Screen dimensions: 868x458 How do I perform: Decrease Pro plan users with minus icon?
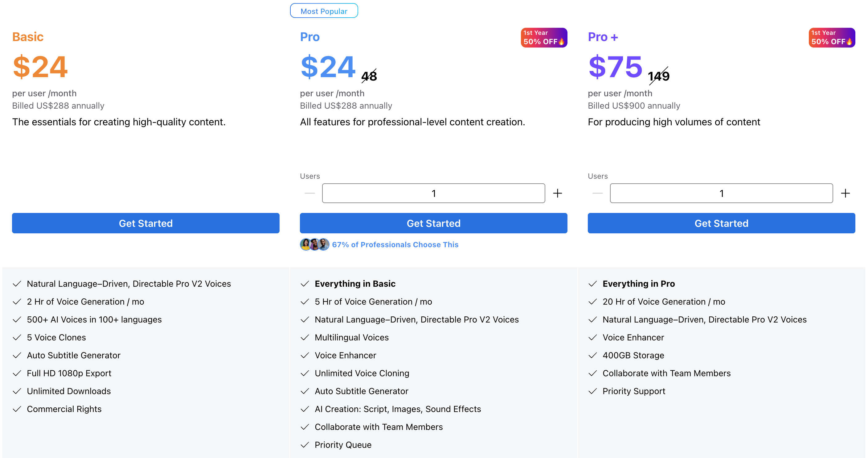point(309,193)
